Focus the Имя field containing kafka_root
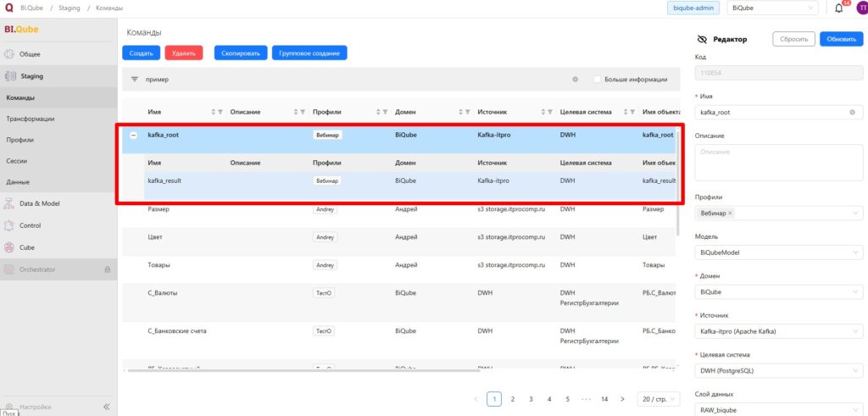 click(779, 113)
